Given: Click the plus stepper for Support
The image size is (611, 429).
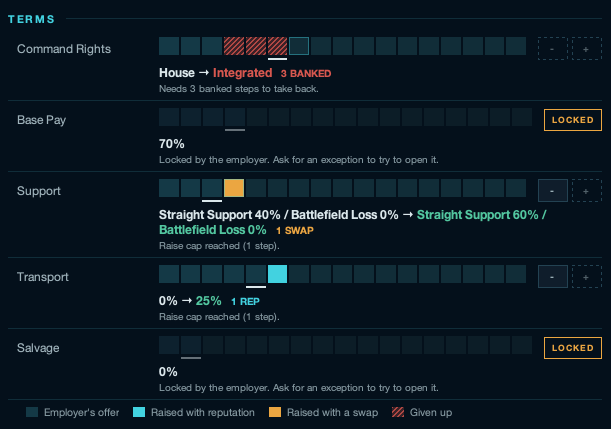Looking at the screenshot, I should coord(586,191).
